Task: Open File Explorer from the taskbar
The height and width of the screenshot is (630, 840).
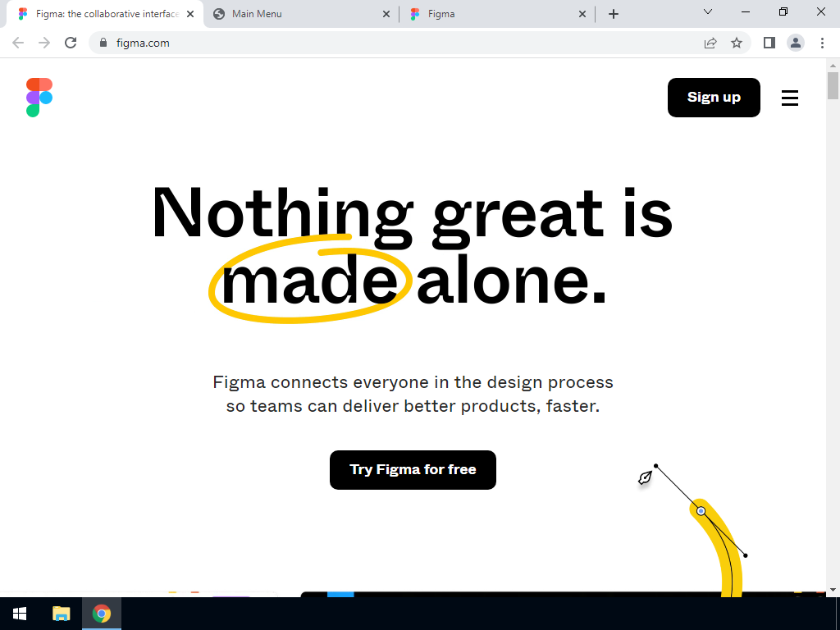Action: click(x=61, y=614)
